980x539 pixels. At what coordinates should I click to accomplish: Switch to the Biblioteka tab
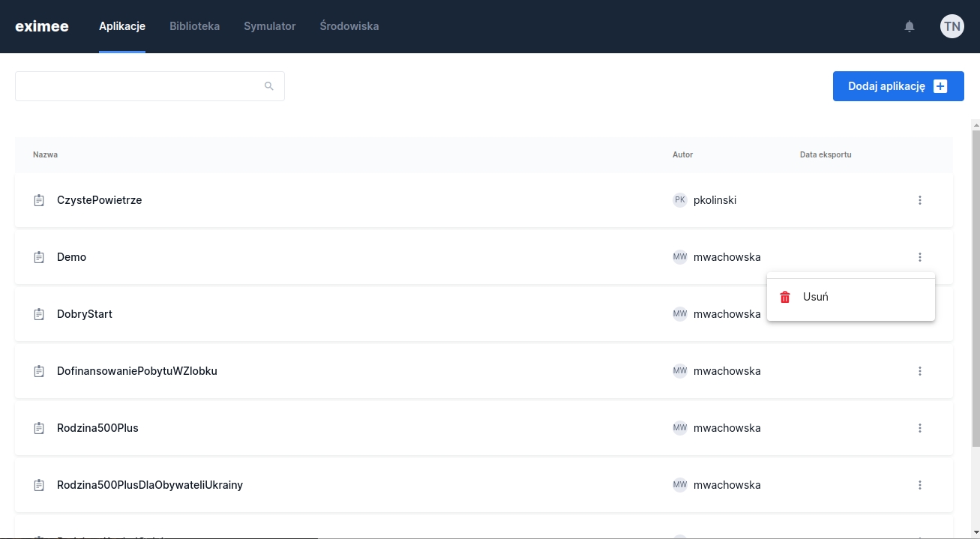[194, 26]
